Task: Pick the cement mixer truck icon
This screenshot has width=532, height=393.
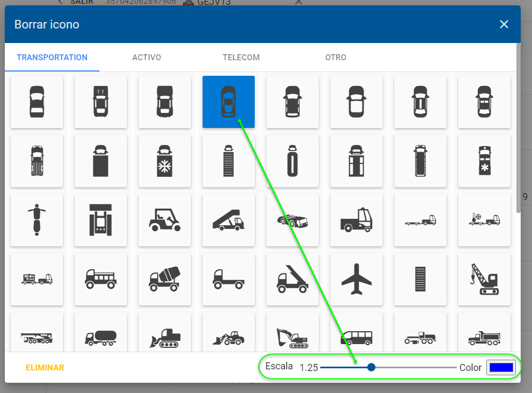Action: pyautogui.click(x=164, y=279)
